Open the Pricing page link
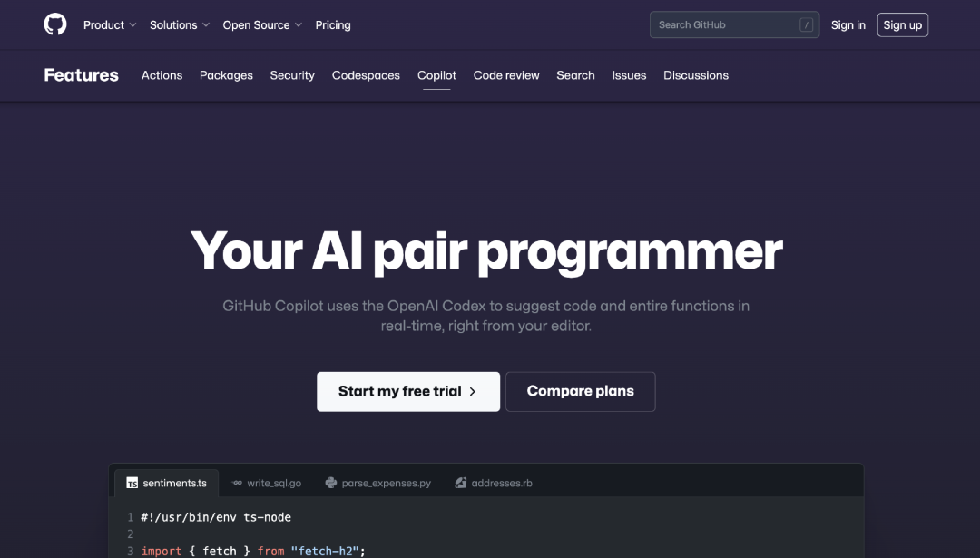The width and height of the screenshot is (980, 558). pos(333,25)
